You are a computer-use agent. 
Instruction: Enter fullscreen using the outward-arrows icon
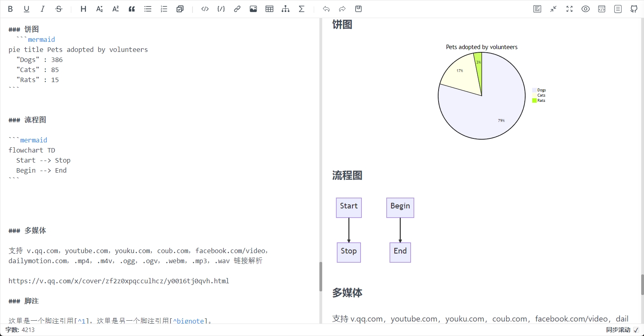(569, 9)
